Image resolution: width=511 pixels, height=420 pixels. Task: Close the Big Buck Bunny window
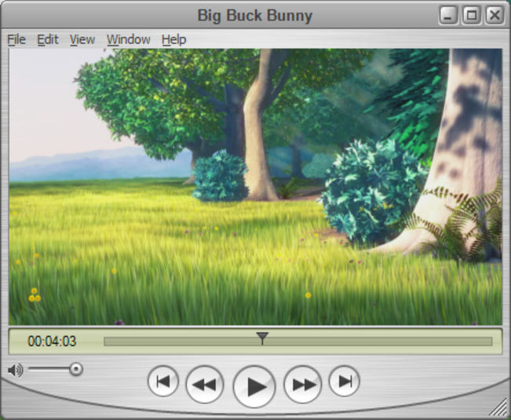[494, 15]
